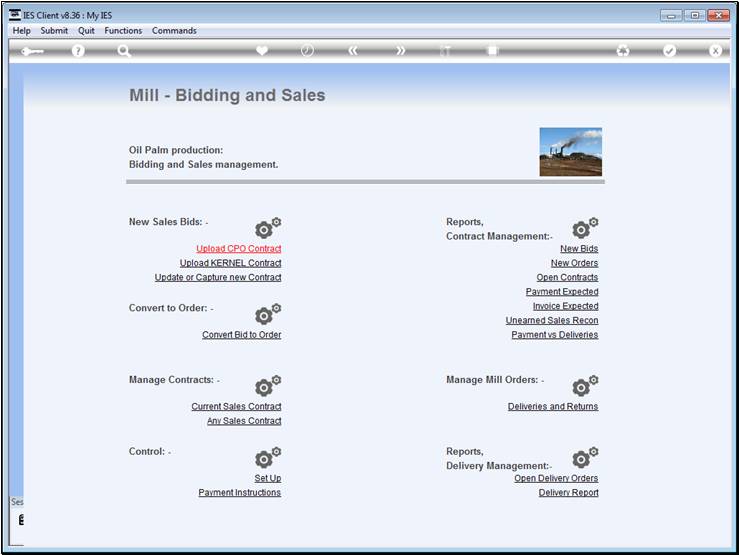Open Current Sales Contract link
739x555 pixels.
pyautogui.click(x=236, y=407)
